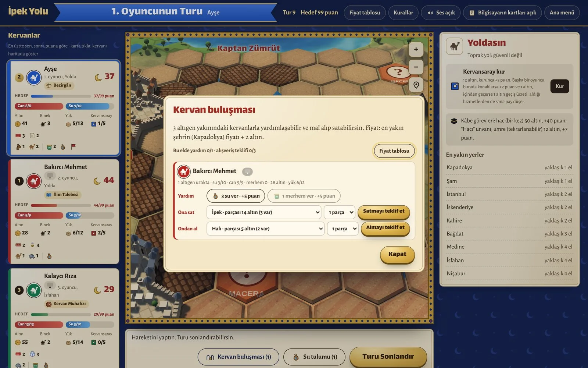Click Turu Sonlandır button
This screenshot has height=368, width=588.
388,357
